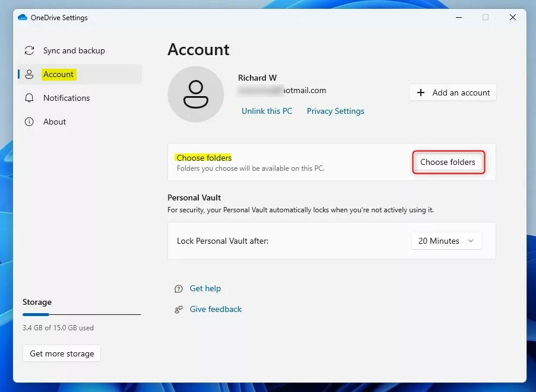Click the info icon next to About
The image size is (536, 392).
pos(30,122)
